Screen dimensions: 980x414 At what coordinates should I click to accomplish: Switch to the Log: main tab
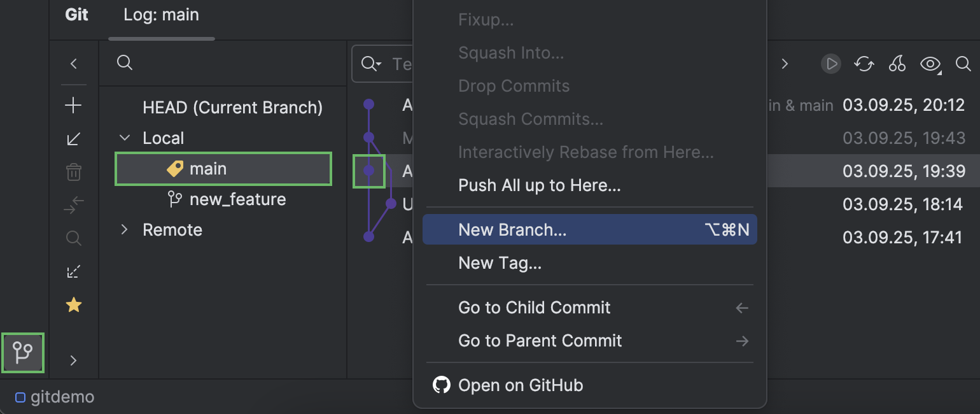tap(161, 15)
